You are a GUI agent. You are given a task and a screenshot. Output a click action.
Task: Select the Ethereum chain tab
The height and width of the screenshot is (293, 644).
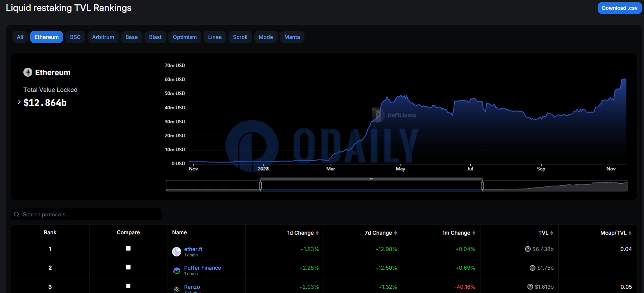[46, 37]
